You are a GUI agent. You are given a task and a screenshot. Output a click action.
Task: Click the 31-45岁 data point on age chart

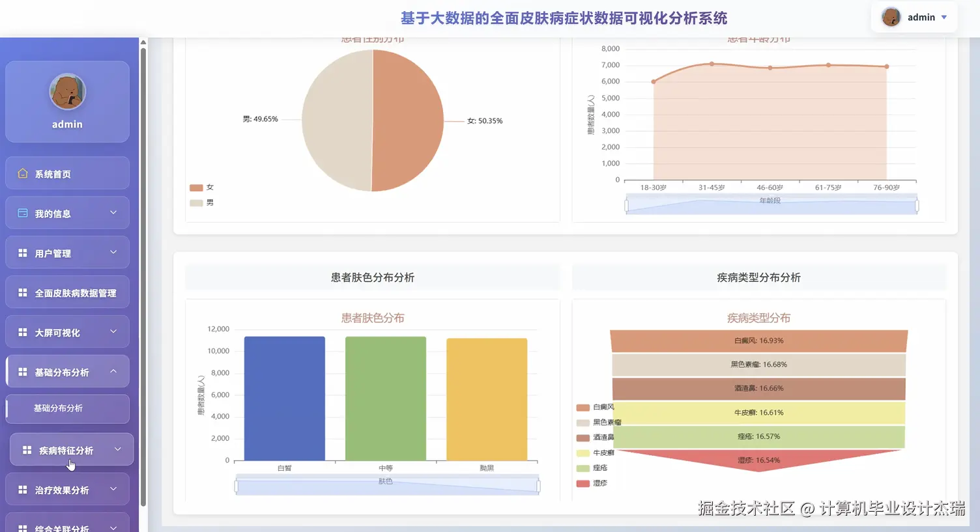tap(712, 64)
